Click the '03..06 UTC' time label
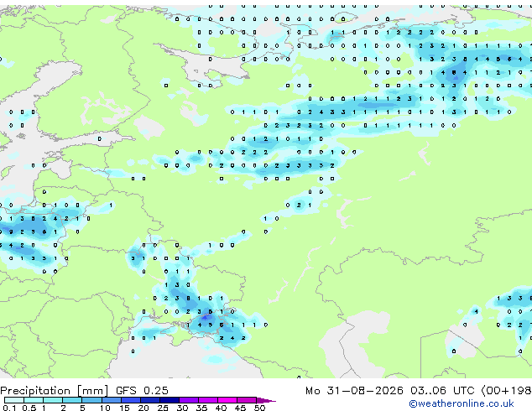The width and height of the screenshot is (532, 411). pos(442,391)
